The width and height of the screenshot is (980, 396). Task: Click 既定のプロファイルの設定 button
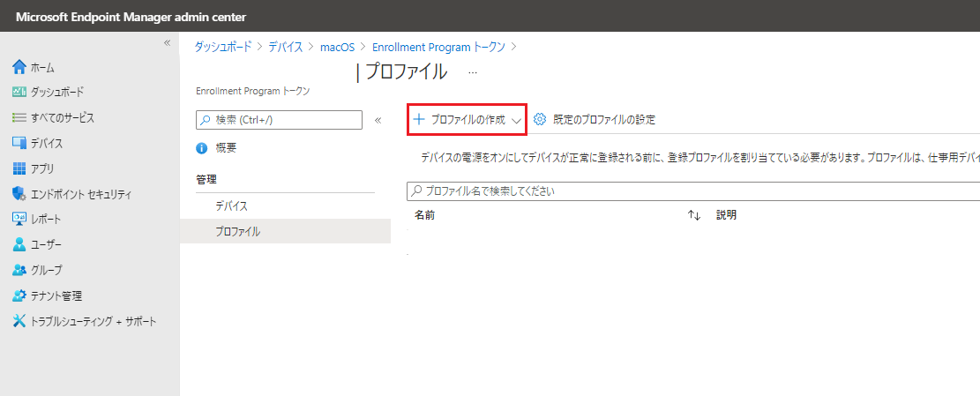click(595, 119)
